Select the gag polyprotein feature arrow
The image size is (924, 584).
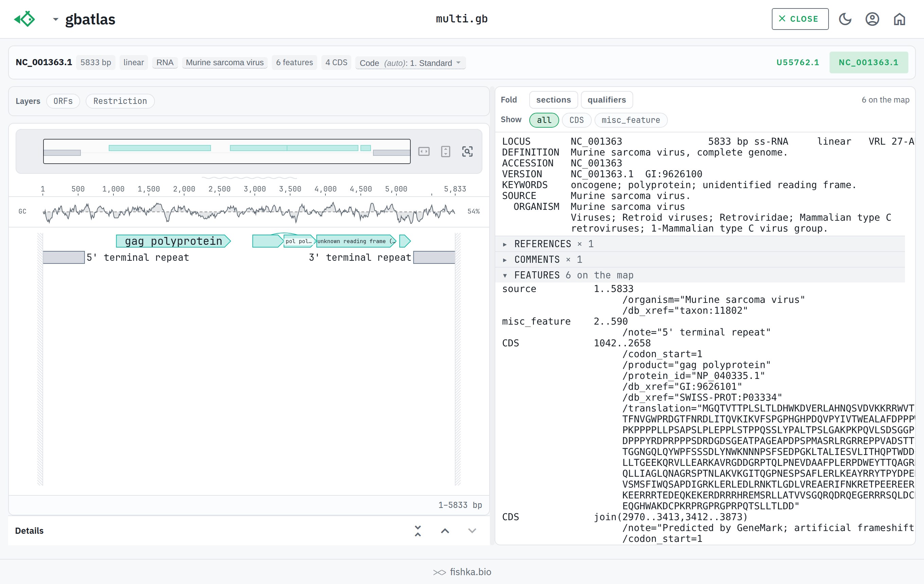[x=173, y=241]
